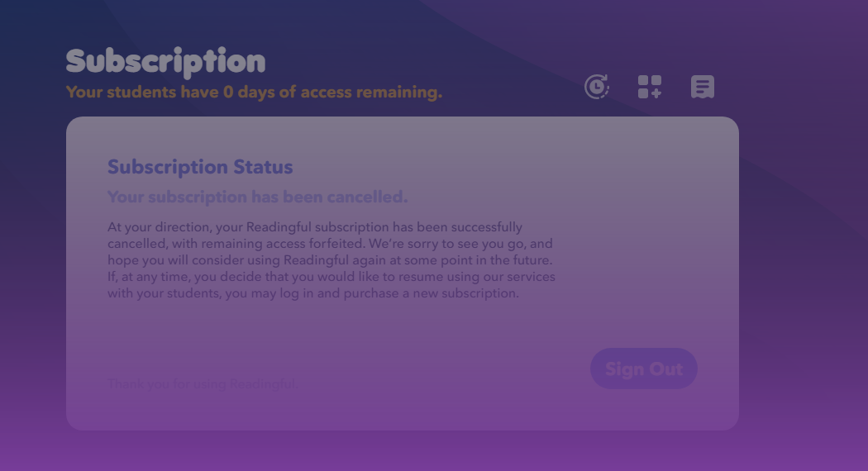Click the cancellation explanation paragraph
Screen dimensions: 868x471
pyautogui.click(x=331, y=260)
